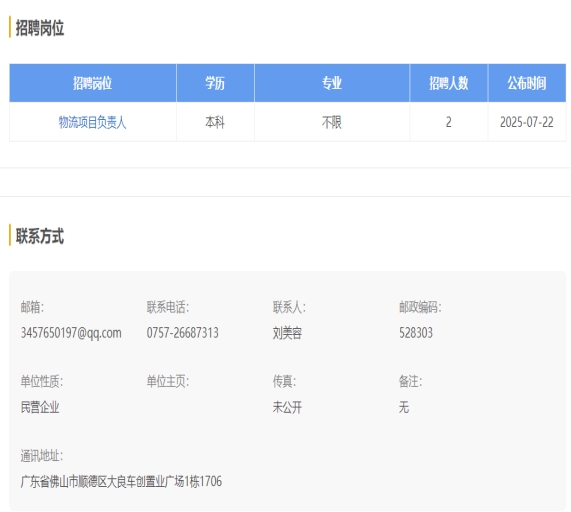
Task: Click the 专业 column header
Action: 332,83
